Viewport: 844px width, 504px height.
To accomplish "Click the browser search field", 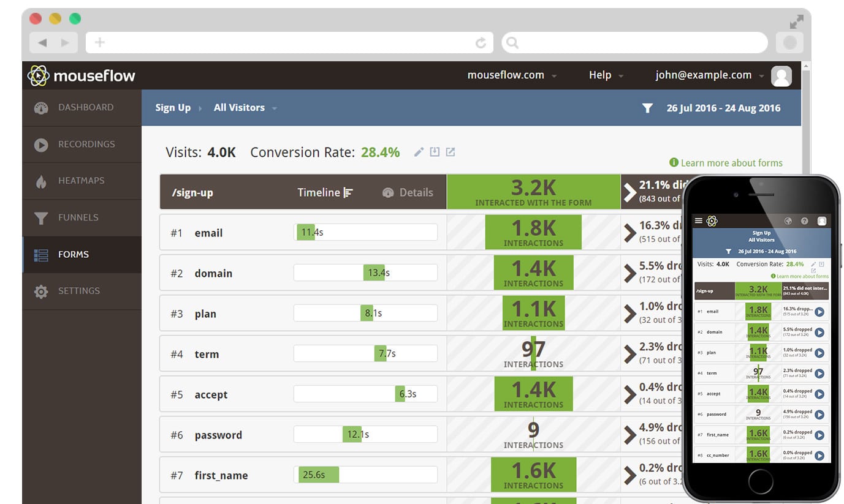I will [634, 43].
